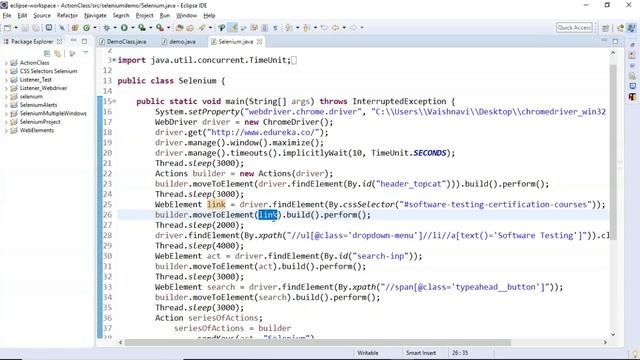Open the Navigate menu
This screenshot has height=360, width=640.
coord(95,16)
